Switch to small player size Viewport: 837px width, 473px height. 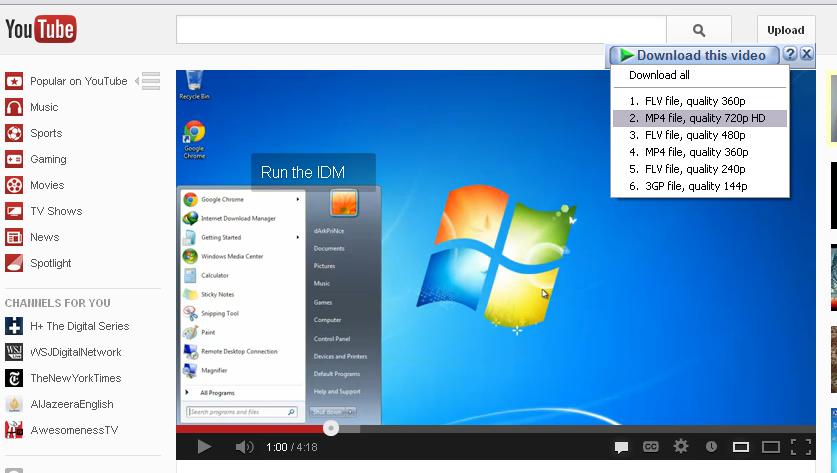click(x=740, y=447)
